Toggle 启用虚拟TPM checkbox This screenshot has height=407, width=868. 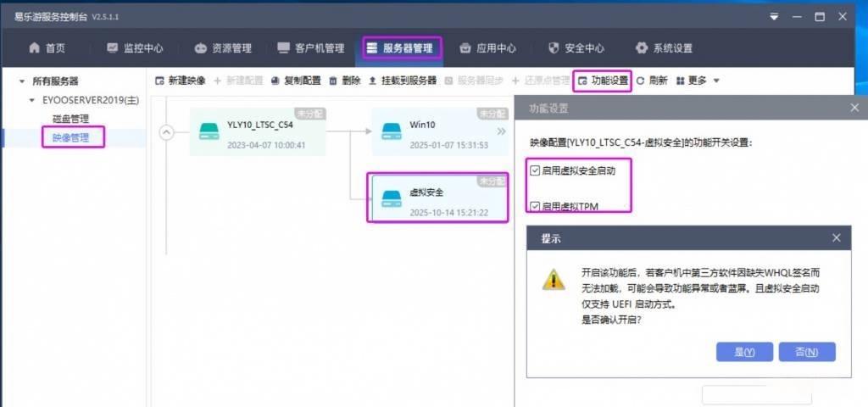[x=535, y=207]
